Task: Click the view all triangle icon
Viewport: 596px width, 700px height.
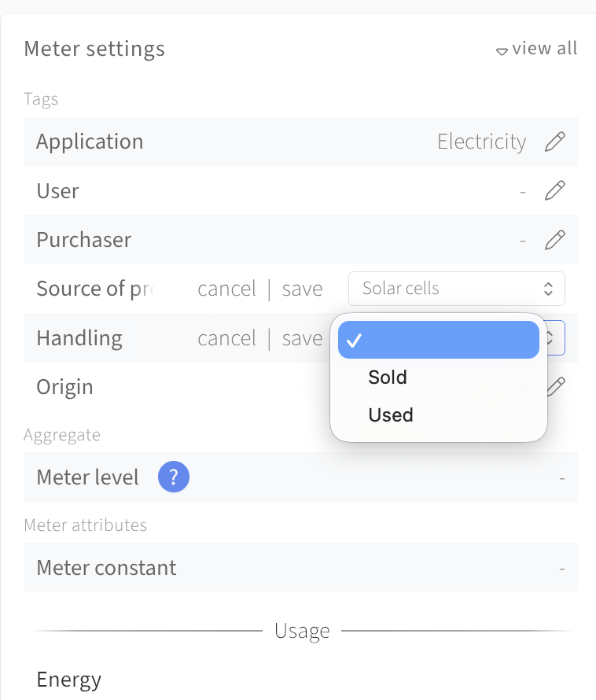Action: [x=502, y=51]
